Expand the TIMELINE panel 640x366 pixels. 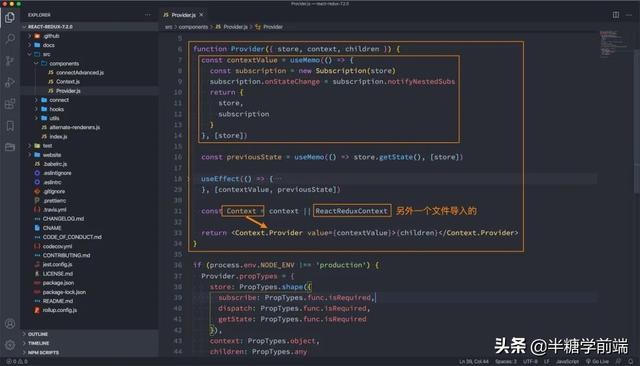pyautogui.click(x=90, y=343)
